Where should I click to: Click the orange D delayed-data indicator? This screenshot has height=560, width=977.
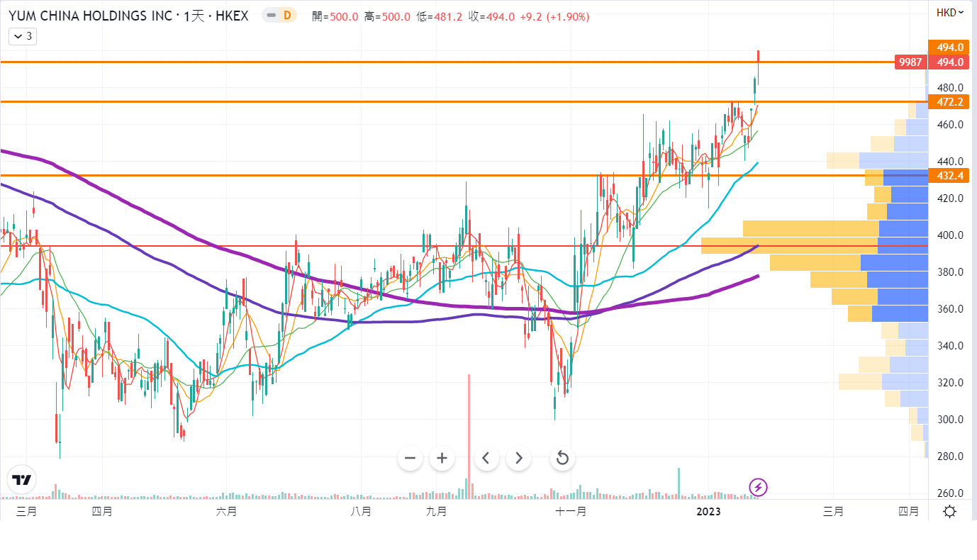pyautogui.click(x=287, y=16)
